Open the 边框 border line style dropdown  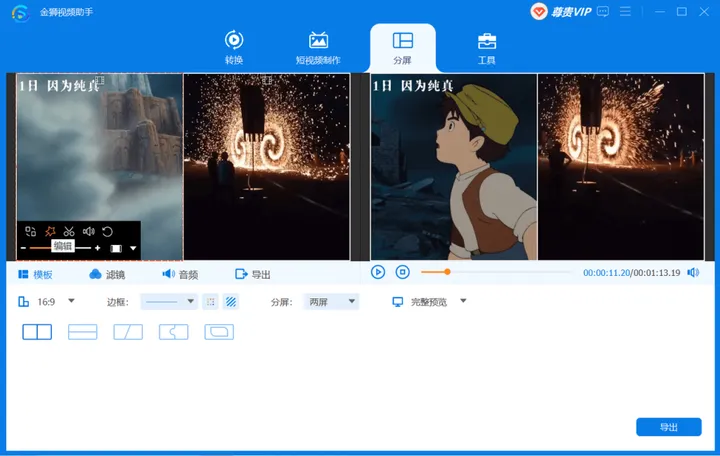click(169, 302)
